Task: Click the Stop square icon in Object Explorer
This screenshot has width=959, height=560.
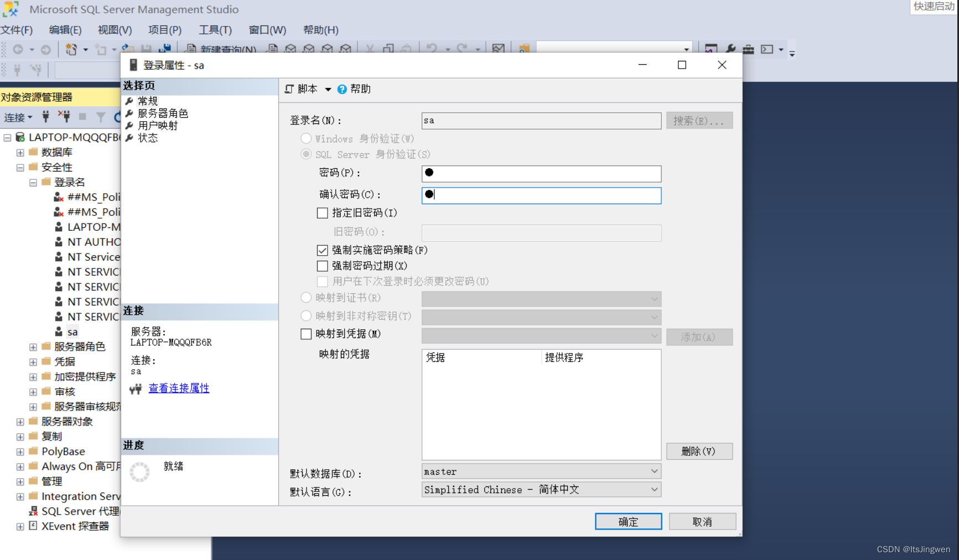Action: click(82, 117)
